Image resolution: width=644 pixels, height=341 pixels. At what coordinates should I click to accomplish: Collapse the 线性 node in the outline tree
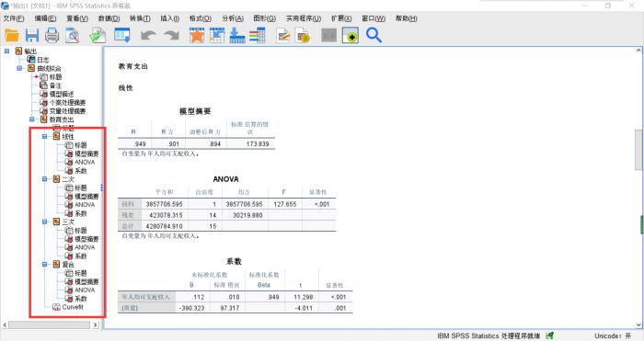45,137
